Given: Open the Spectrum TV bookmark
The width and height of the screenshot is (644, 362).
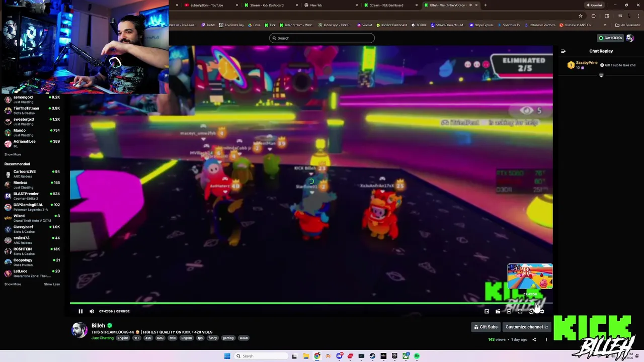Looking at the screenshot, I should click(509, 25).
